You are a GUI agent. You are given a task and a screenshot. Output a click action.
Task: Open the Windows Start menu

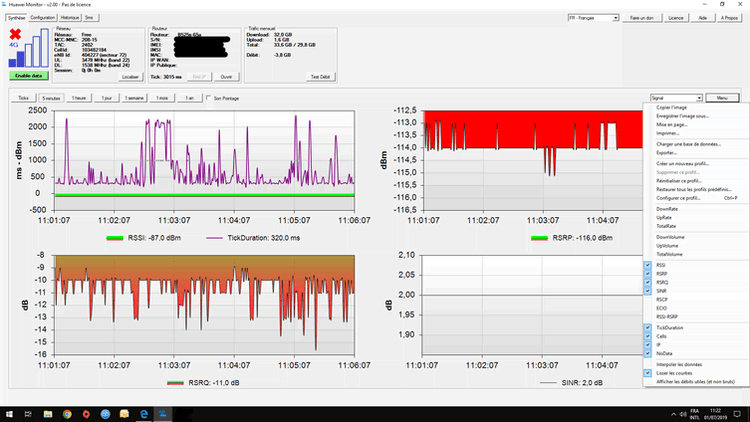(x=9, y=414)
